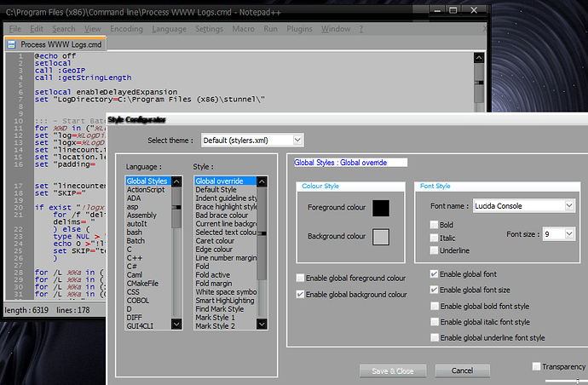Select Smart HighLighting style
This screenshot has height=385, width=588.
tap(225, 301)
